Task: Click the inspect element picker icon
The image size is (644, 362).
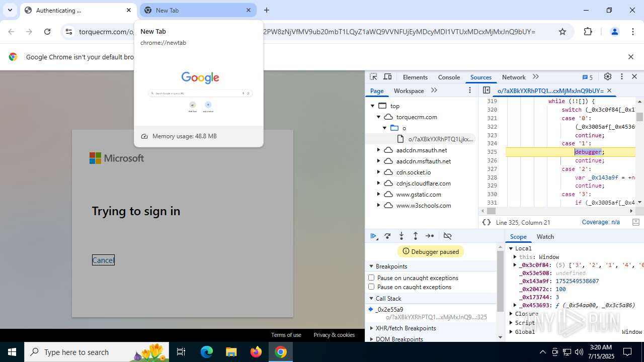Action: tap(373, 77)
